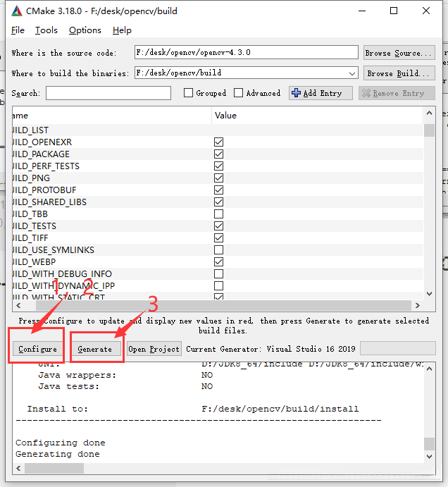Uncheck BUILD_SHARED_LIBS value checkbox
The image size is (448, 487).
[218, 202]
